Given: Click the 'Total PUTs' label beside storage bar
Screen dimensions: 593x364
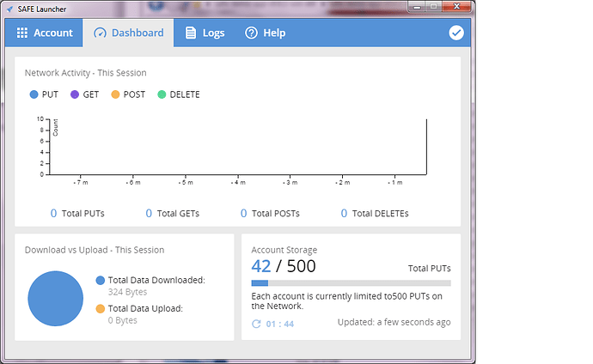Looking at the screenshot, I should (429, 269).
